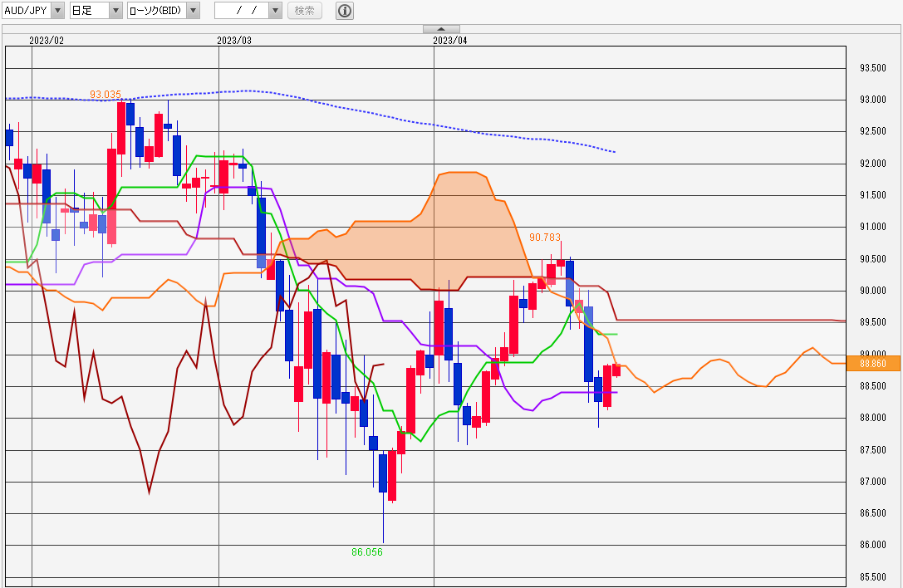Click the 2023/04 date label
The image size is (903, 588).
point(449,41)
